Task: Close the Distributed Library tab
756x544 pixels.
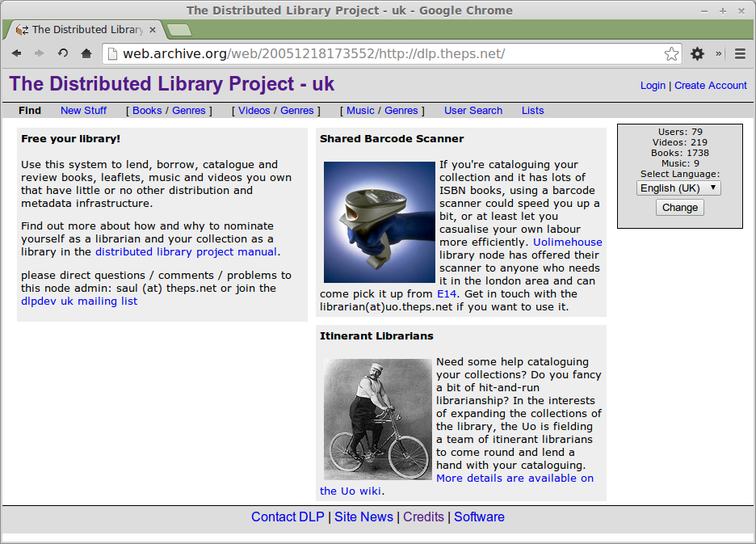Action: pos(153,30)
